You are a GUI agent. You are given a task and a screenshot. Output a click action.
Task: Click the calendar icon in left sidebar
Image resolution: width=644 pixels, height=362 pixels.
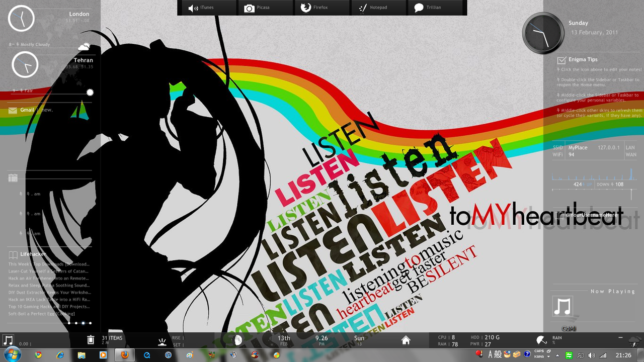point(13,177)
